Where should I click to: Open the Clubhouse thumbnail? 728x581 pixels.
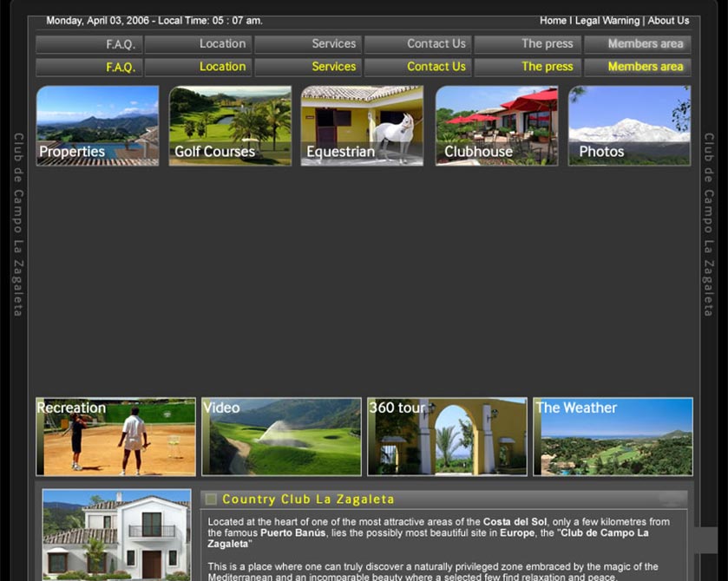click(x=496, y=125)
